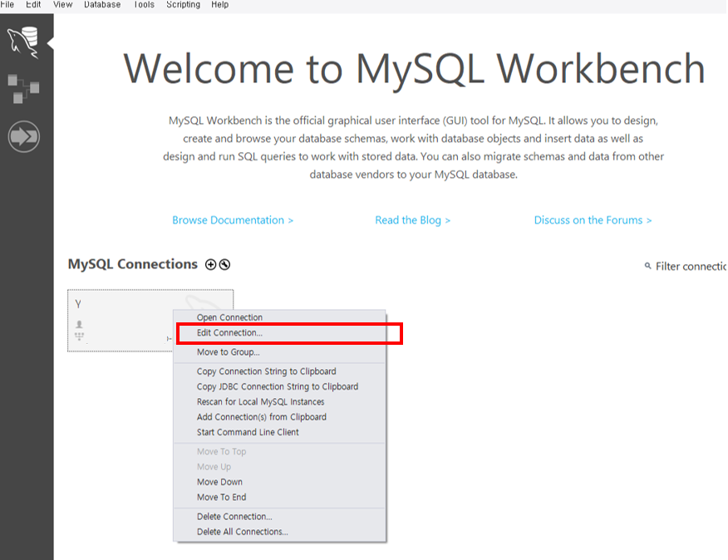
Task: Select Move To End in context menu
Action: (279, 498)
